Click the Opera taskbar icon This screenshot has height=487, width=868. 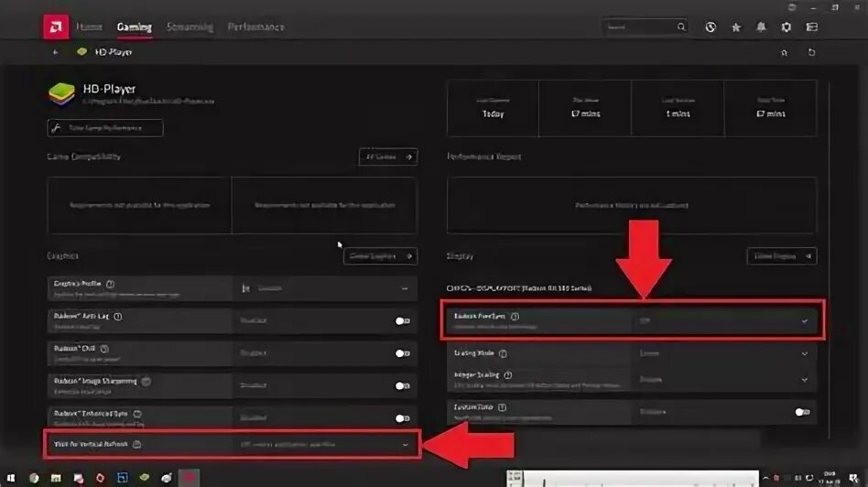(x=100, y=478)
